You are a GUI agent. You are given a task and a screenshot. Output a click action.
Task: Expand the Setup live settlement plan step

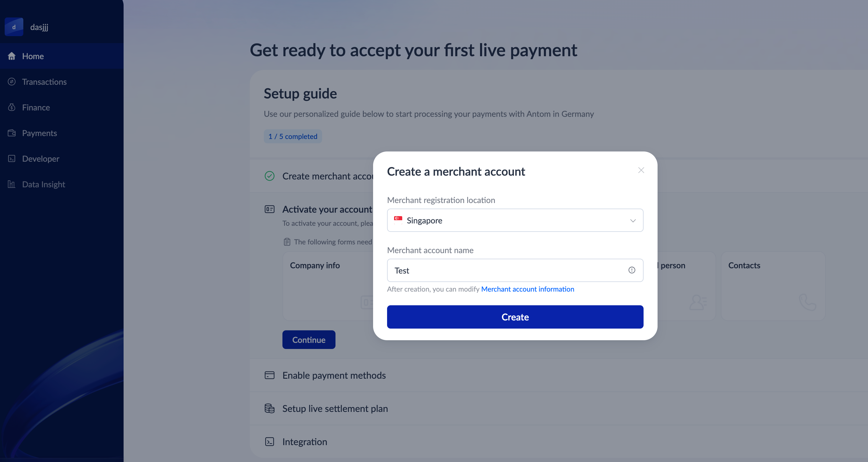tap(335, 408)
